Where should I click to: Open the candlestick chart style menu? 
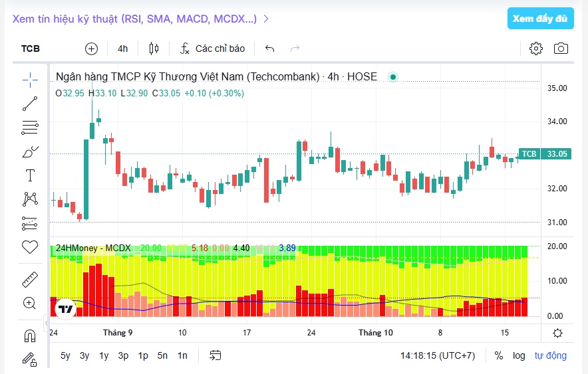[x=154, y=48]
